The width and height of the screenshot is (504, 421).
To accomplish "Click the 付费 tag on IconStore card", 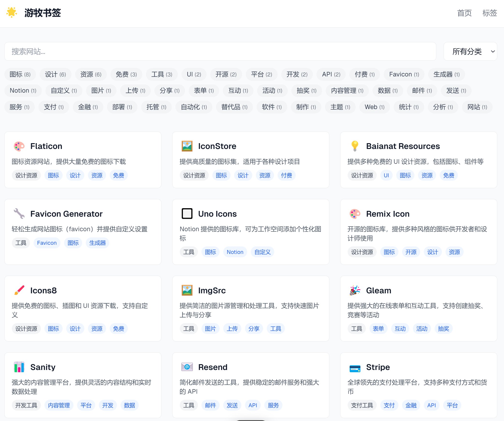I will 287,175.
